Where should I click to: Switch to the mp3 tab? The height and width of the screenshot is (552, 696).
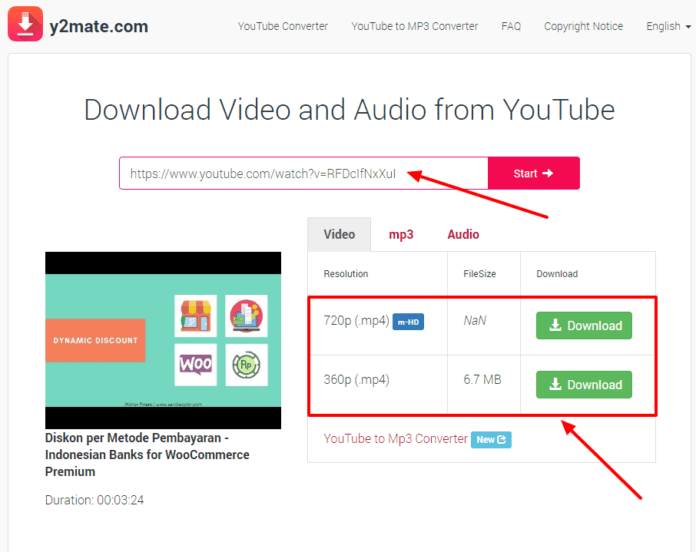tap(401, 234)
